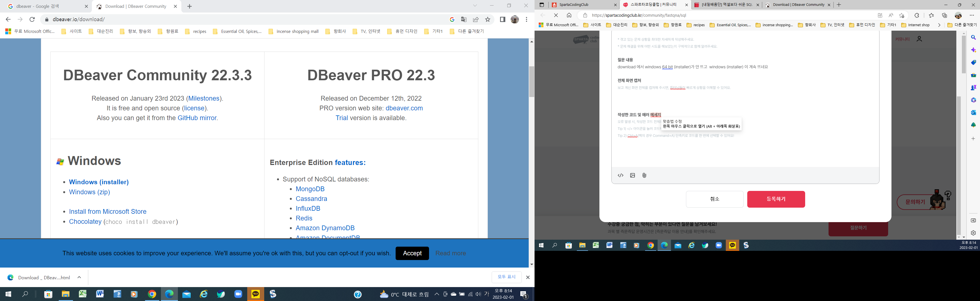Open the notification center icon
The width and height of the screenshot is (980, 301).
(524, 295)
